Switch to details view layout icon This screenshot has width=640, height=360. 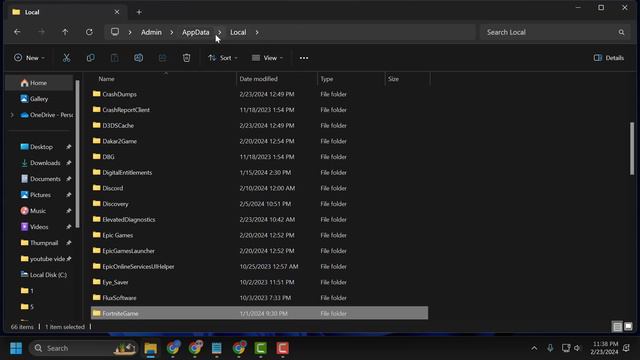click(617, 327)
